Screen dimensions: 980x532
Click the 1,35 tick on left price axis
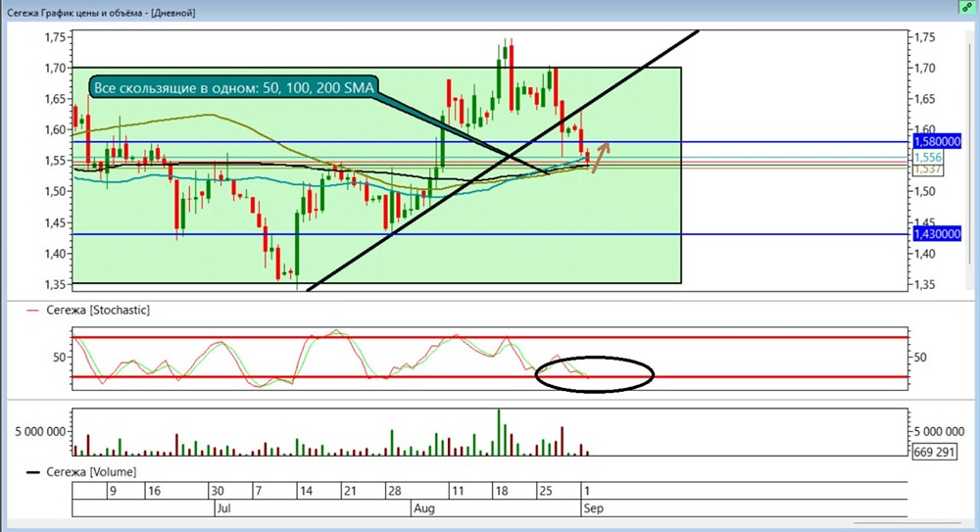(55, 284)
